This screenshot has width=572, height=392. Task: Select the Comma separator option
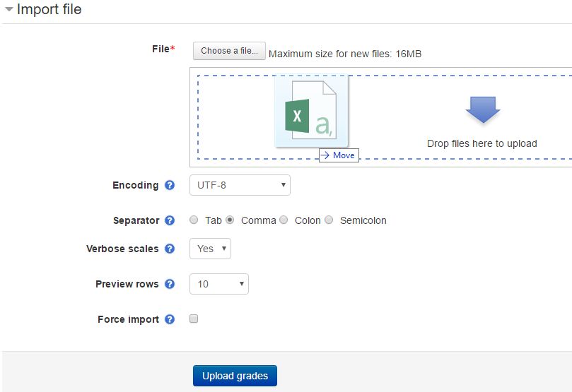tap(230, 220)
